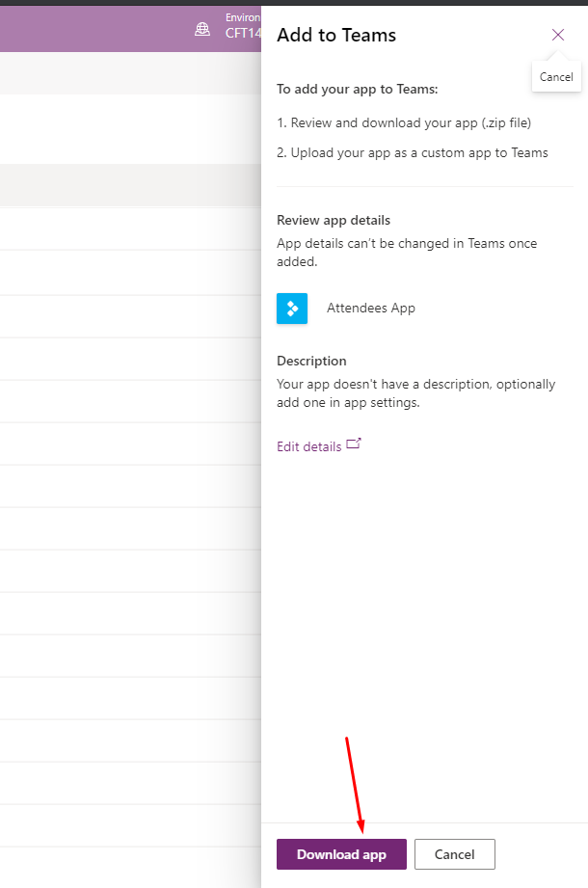Viewport: 588px width, 888px height.
Task: Click the external link icon beside Edit details
Action: point(354,444)
